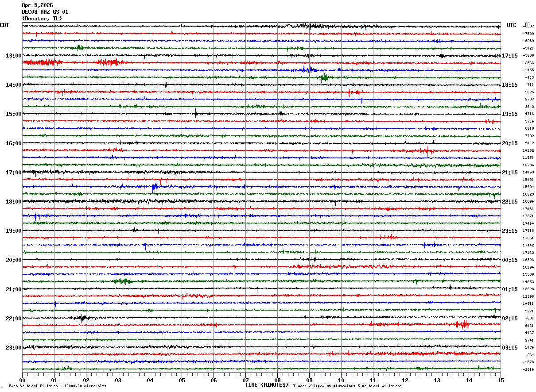Select DC offset value 16896
536x392 pixels.
(528, 202)
